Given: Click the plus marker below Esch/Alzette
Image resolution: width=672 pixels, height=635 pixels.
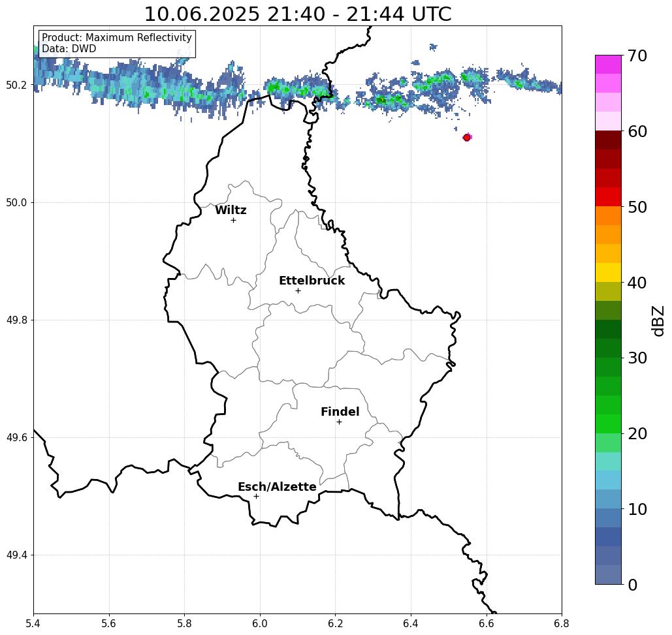Looking at the screenshot, I should click(256, 497).
